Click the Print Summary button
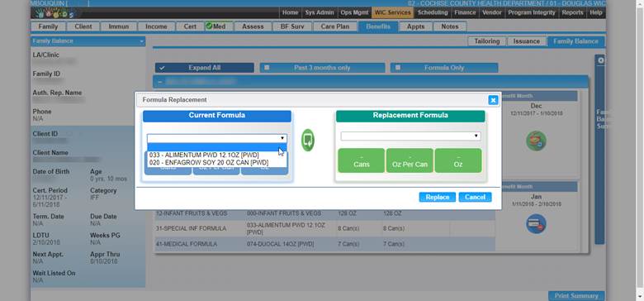The image size is (644, 301). [576, 296]
